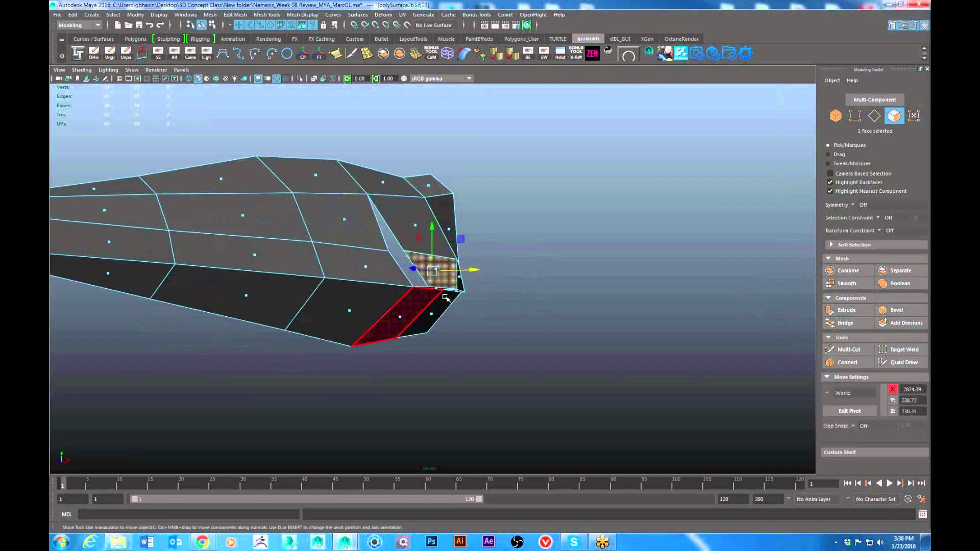The width and height of the screenshot is (980, 551).
Task: Click the ZEN shelf icon
Action: click(592, 53)
